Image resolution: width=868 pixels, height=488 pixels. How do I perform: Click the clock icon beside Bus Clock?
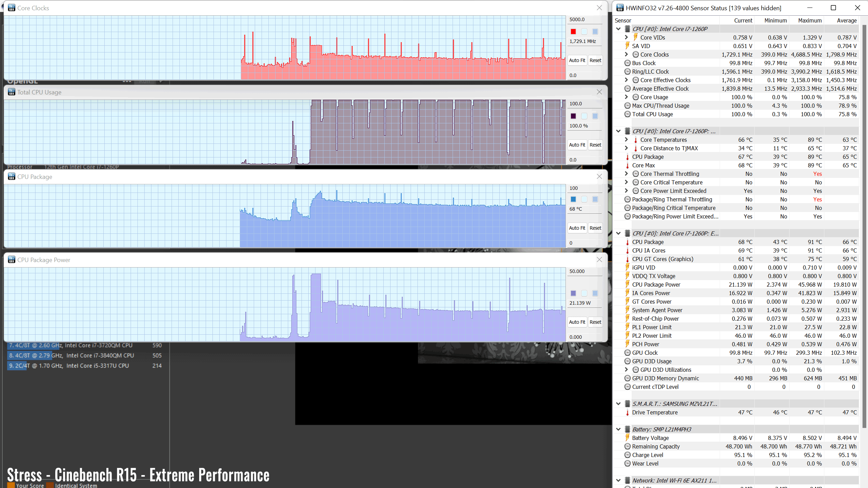tap(627, 63)
